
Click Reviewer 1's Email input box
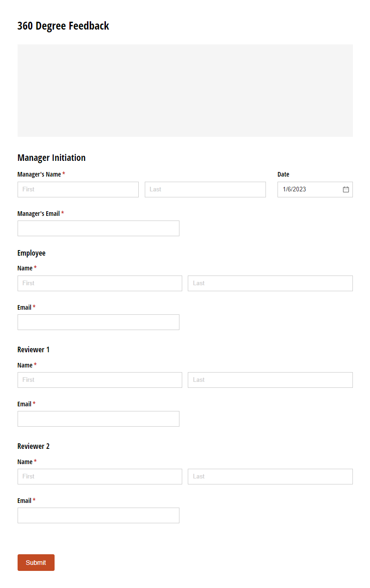(x=98, y=418)
